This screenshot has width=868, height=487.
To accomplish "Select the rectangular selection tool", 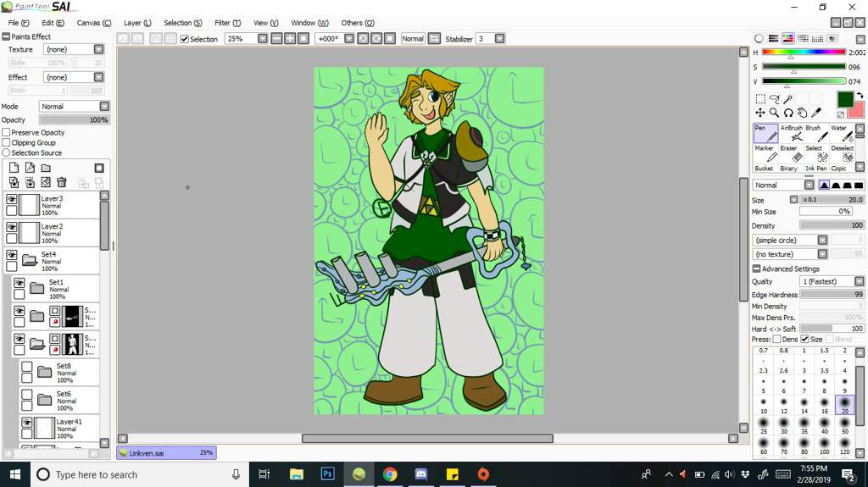I will [x=760, y=98].
